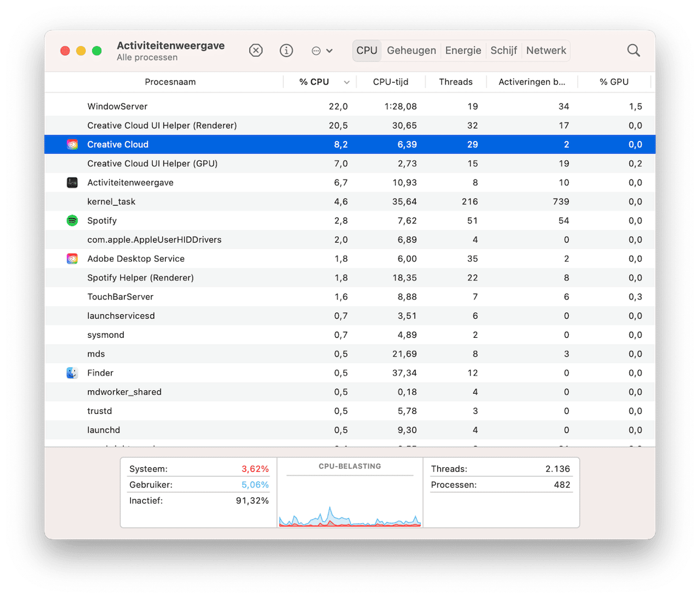Select the sysmond process
The width and height of the screenshot is (700, 598).
(x=350, y=334)
